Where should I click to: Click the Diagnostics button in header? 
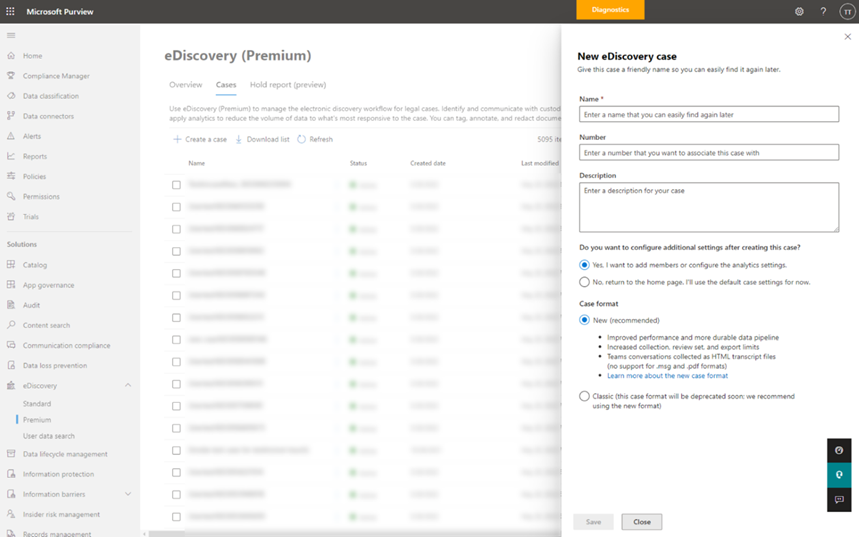(x=610, y=10)
